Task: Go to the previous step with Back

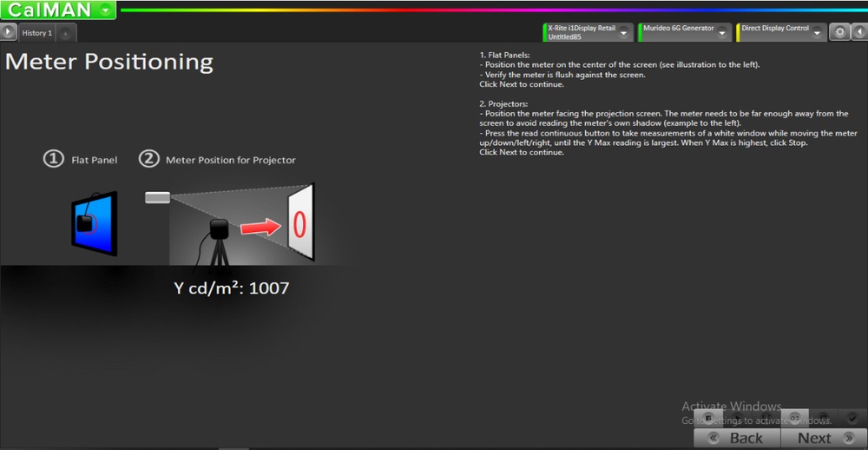Action: point(737,438)
